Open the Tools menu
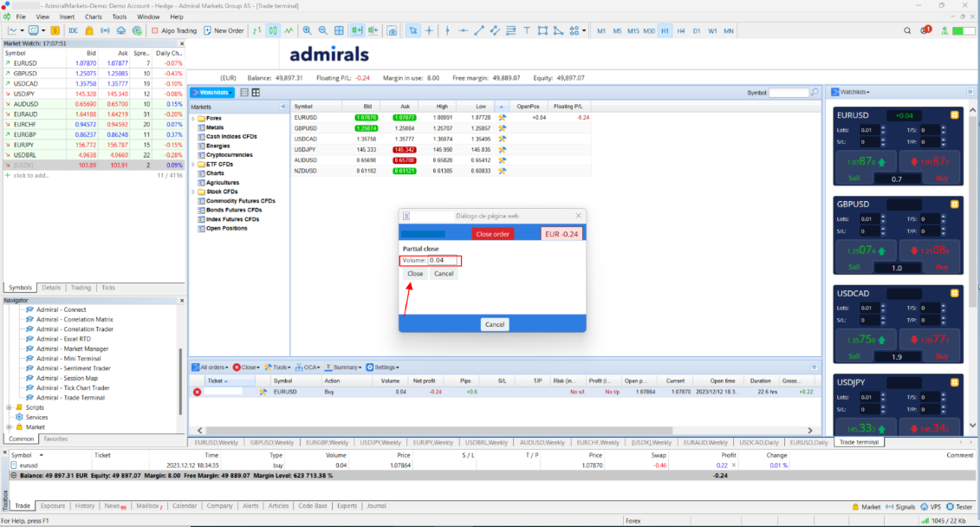The height and width of the screenshot is (527, 980). (120, 16)
